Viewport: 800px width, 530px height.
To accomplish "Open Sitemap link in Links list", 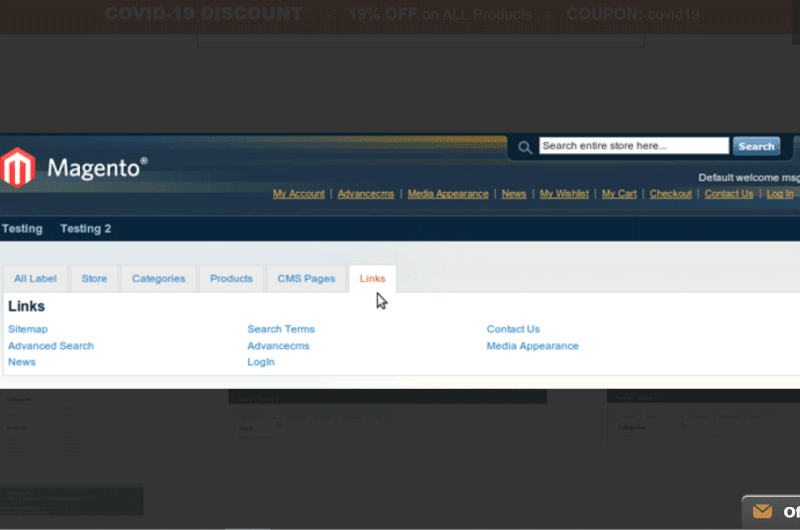I will [28, 329].
